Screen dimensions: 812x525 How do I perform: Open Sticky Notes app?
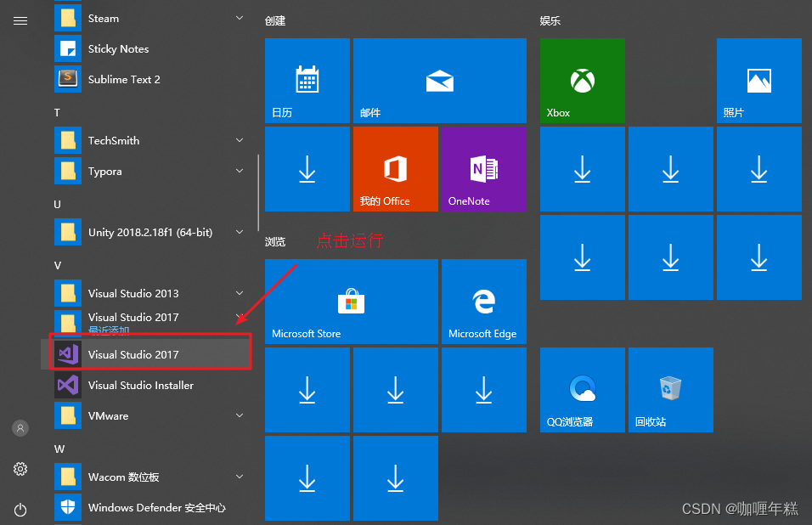[150, 48]
